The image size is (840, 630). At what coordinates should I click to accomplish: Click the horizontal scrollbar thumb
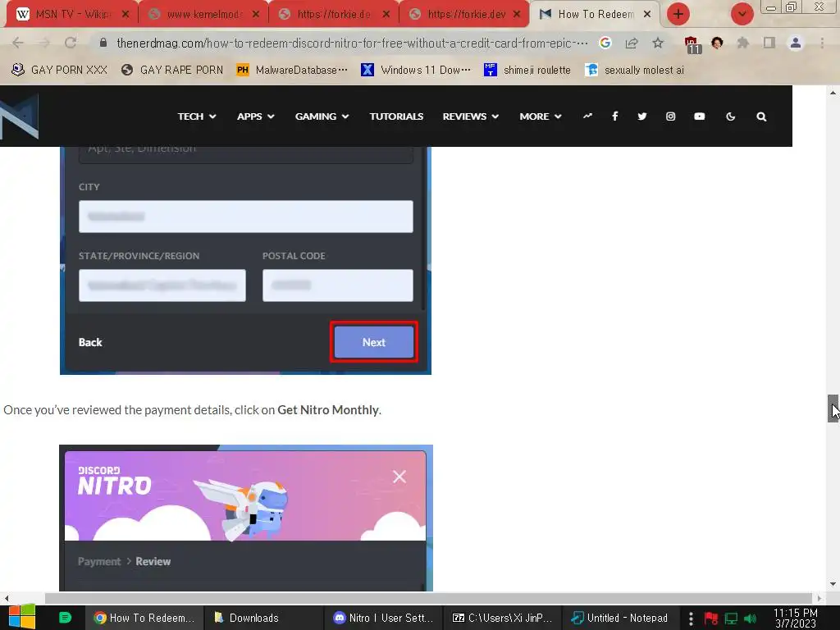click(428, 598)
